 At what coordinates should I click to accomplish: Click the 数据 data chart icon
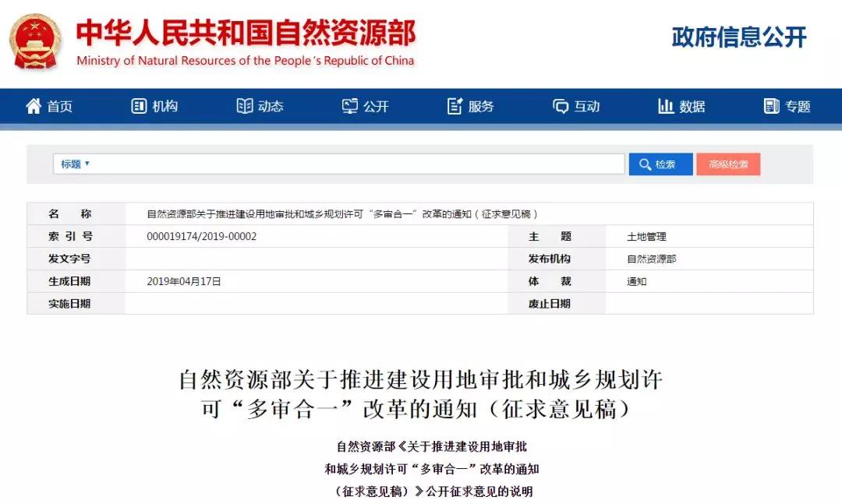point(665,107)
